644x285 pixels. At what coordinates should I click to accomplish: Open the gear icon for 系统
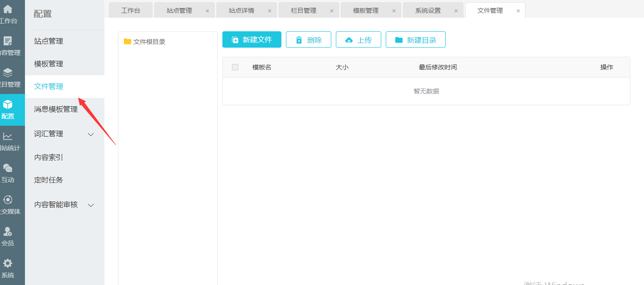8,263
